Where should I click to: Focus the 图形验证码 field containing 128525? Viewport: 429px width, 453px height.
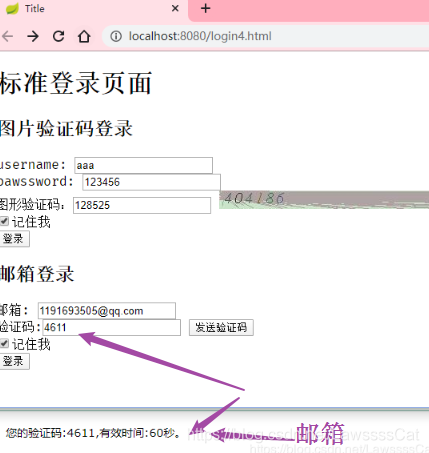point(142,205)
